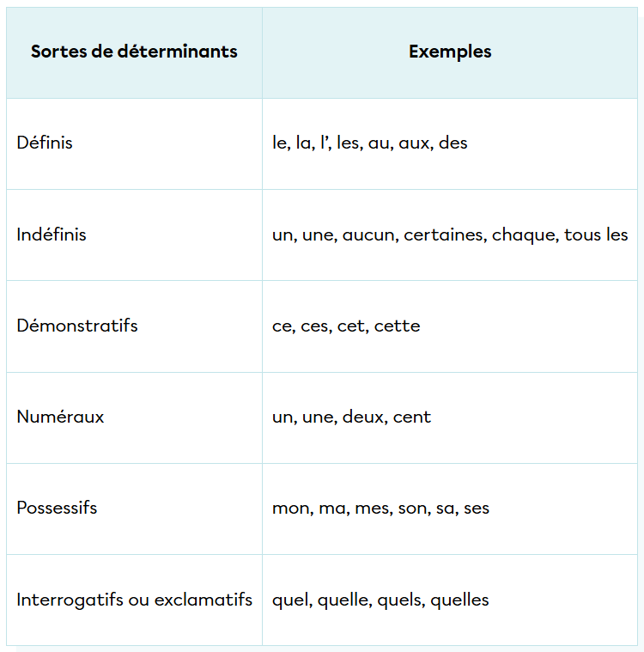This screenshot has height=652, width=644.
Task: Click the "Exemples" column header
Action: [x=450, y=52]
